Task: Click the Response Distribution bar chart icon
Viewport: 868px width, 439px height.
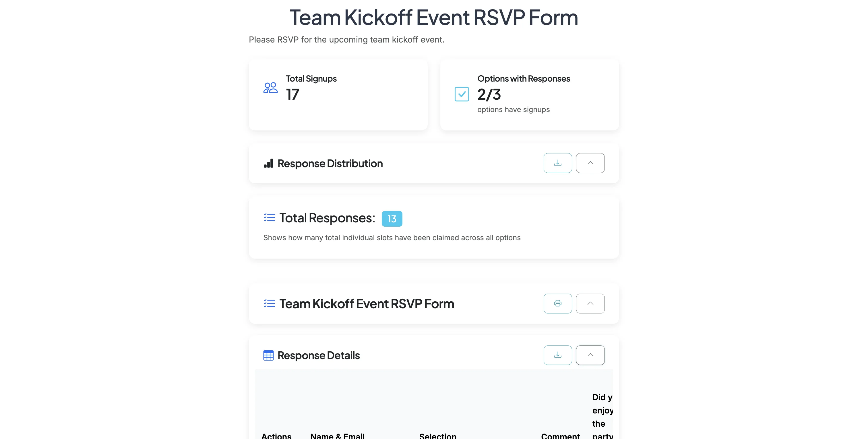Action: tap(268, 163)
